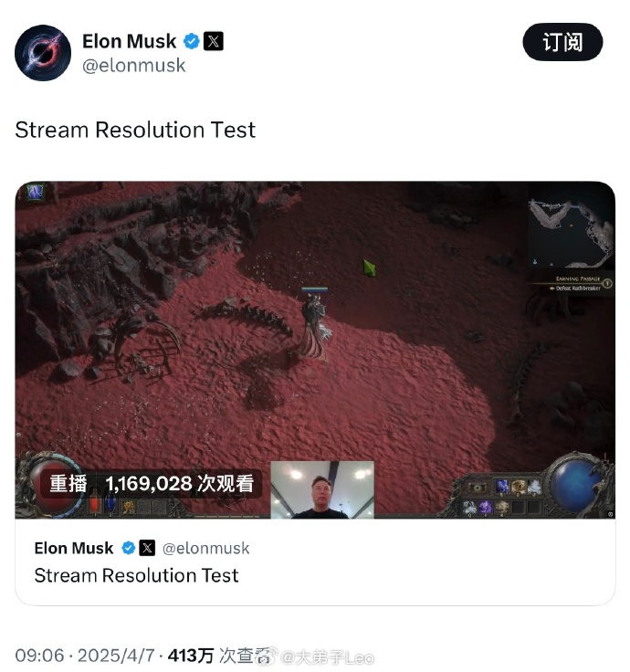Open the quoted post text Stream Resolution Test
Screen dimensions: 630x672
pos(136,575)
